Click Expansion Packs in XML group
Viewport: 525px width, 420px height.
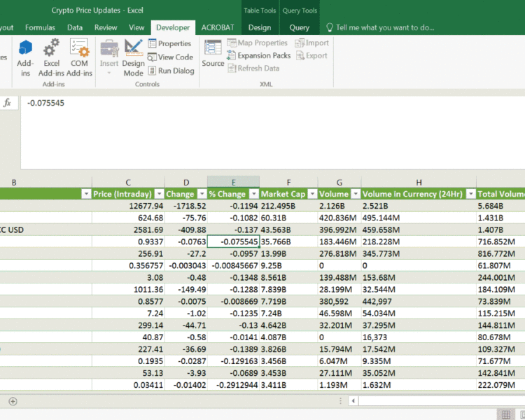(x=258, y=55)
